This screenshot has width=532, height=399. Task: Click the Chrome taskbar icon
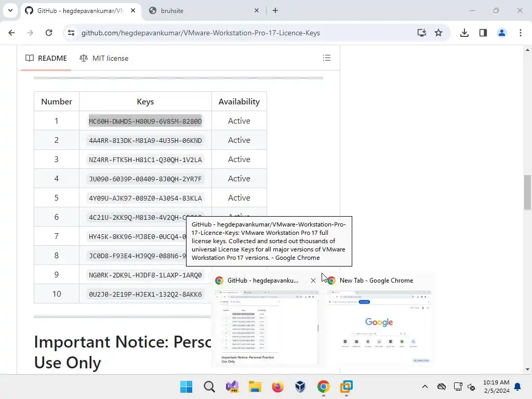(x=323, y=387)
